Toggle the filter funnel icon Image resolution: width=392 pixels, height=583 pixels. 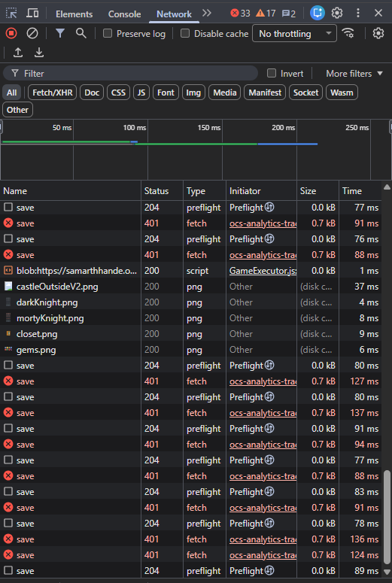60,33
